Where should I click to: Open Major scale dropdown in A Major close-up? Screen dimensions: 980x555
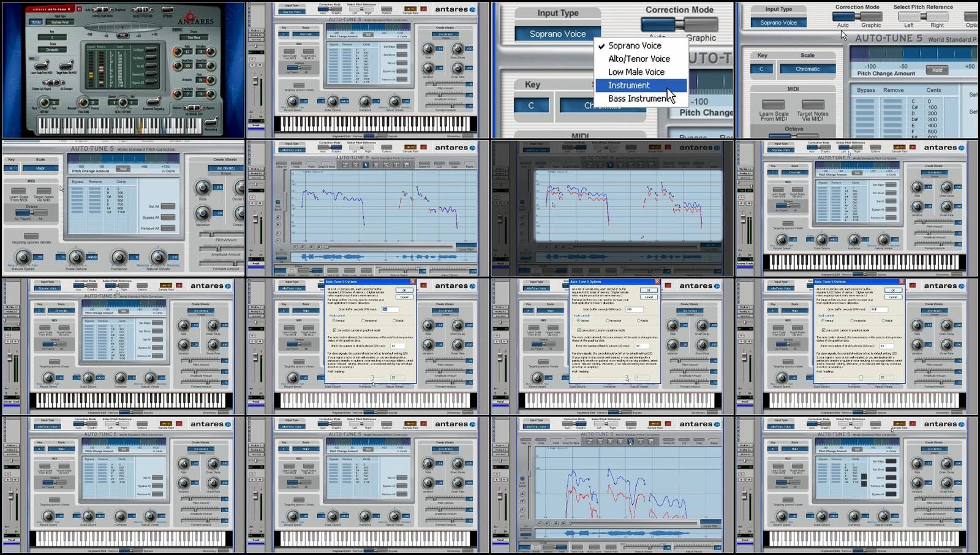(x=40, y=168)
